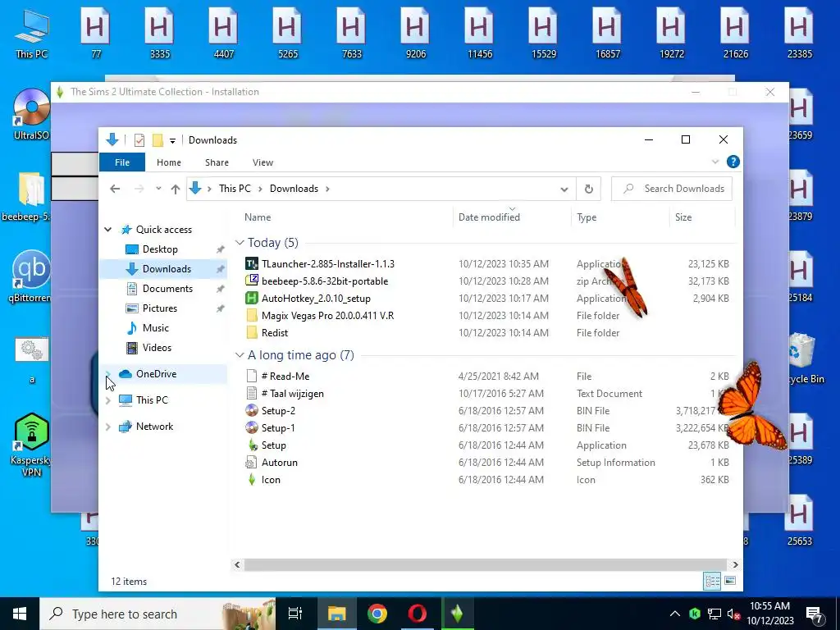840x630 pixels.
Task: Open the notification center icon
Action: pyautogui.click(x=815, y=614)
